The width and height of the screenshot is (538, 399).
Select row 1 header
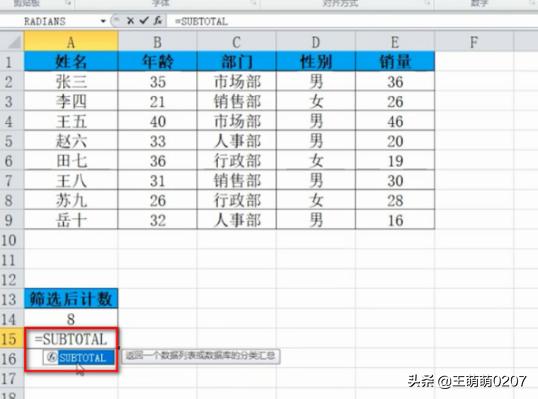[12, 62]
